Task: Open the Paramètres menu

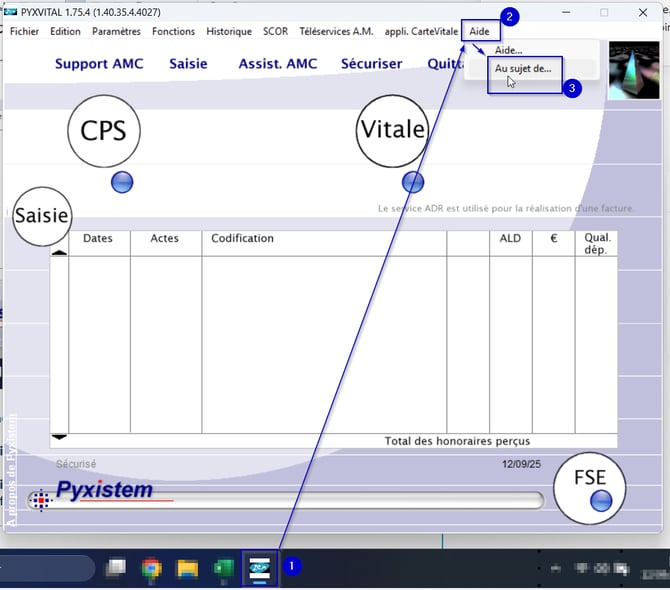Action: pos(116,32)
